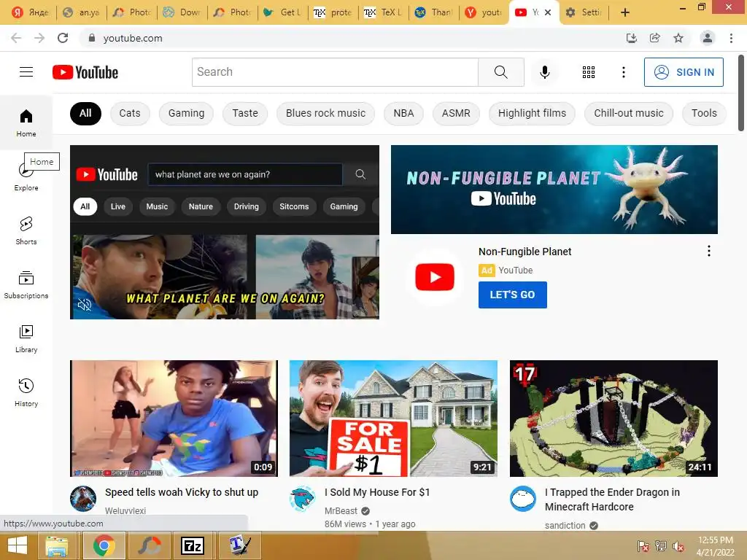The width and height of the screenshot is (747, 560).
Task: Select the Gaming filter chip
Action: (x=186, y=113)
